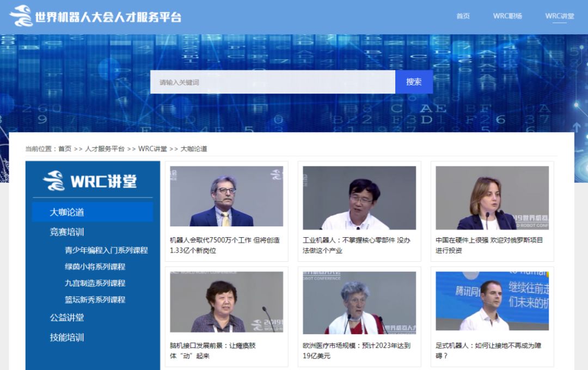The width and height of the screenshot is (588, 370).
Task: Open 竞赛培训 category in the sidebar
Action: click(x=67, y=232)
